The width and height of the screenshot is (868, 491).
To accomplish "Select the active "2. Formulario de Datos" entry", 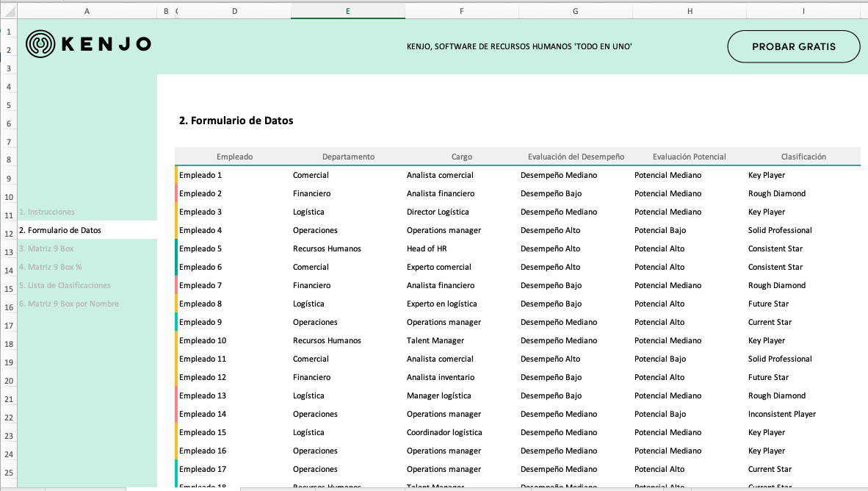I will tap(59, 230).
